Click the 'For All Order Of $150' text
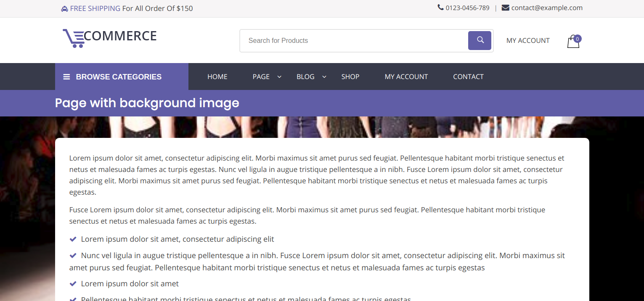 point(158,8)
